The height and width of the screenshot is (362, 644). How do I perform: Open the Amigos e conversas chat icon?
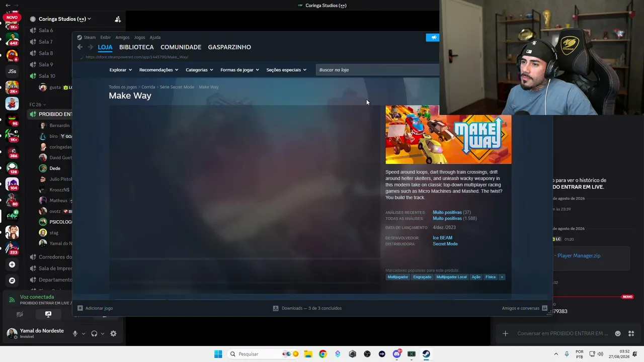click(x=544, y=308)
